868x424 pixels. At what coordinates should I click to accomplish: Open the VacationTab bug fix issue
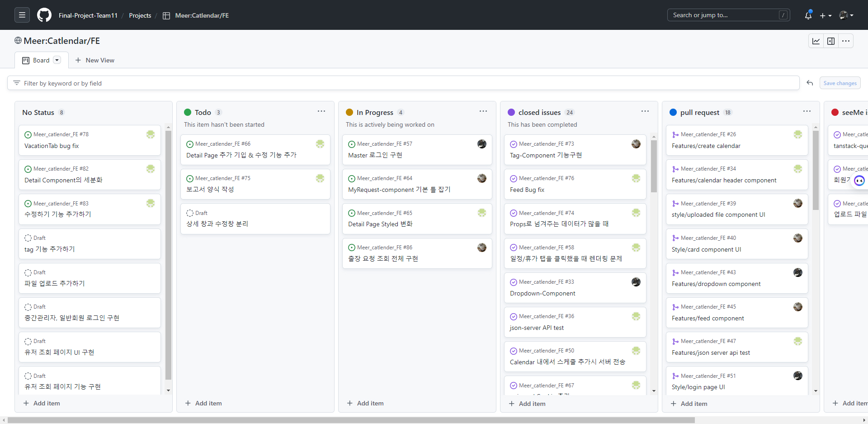tap(52, 146)
